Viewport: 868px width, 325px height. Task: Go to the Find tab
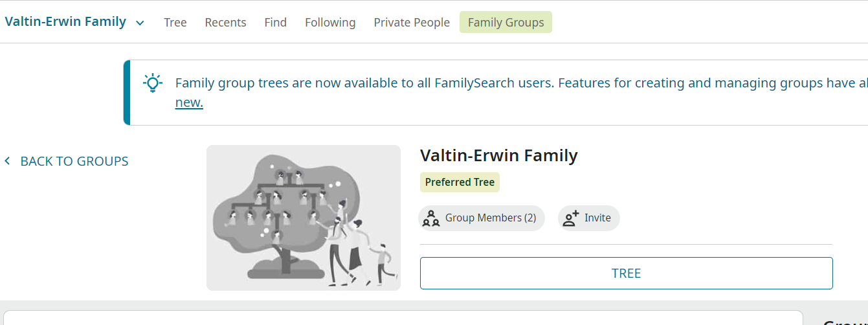click(275, 23)
